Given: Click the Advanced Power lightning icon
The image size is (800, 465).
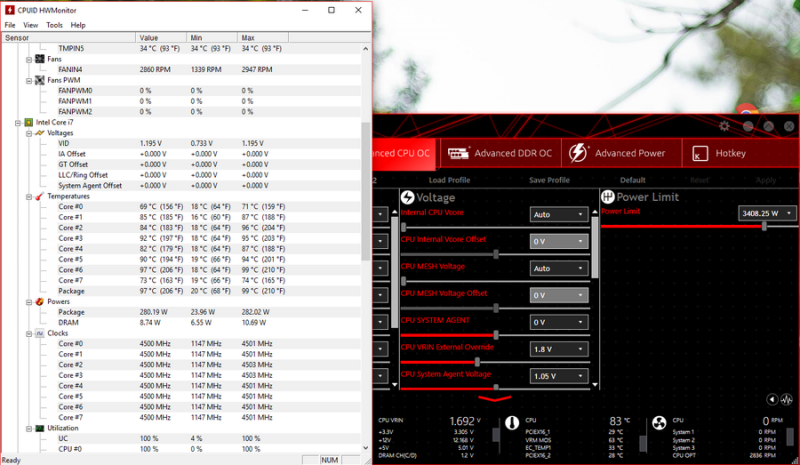Looking at the screenshot, I should (578, 153).
